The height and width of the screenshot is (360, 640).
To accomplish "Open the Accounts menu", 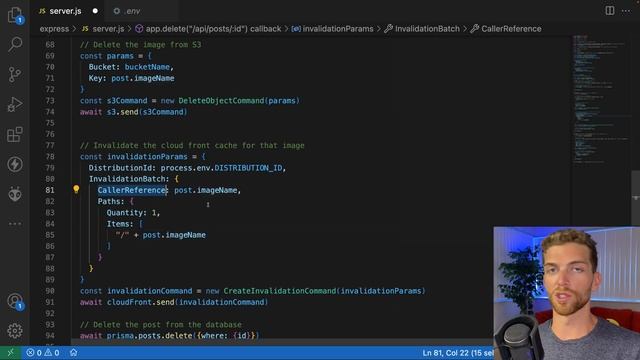I will [16, 301].
